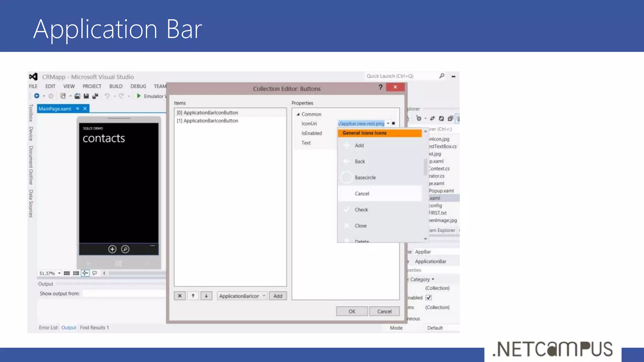Switch to the Error List tab
This screenshot has width=644, height=362.
pyautogui.click(x=48, y=327)
